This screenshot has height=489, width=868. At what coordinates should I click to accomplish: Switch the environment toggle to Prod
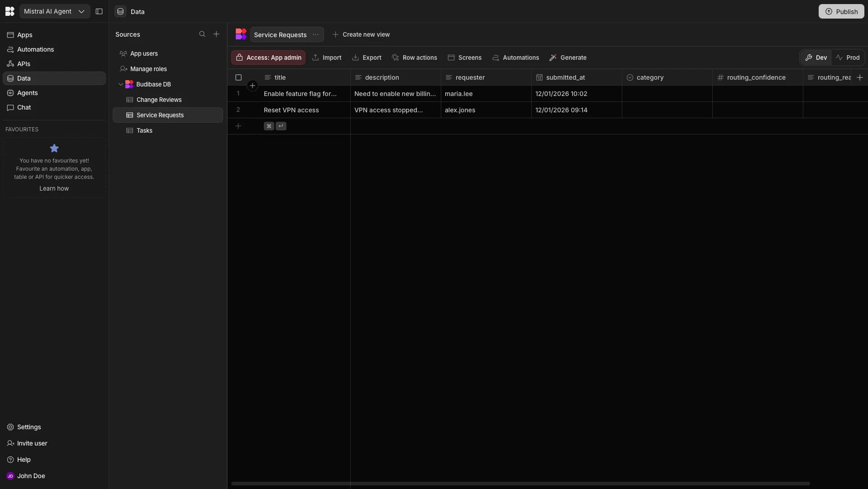[x=849, y=58]
